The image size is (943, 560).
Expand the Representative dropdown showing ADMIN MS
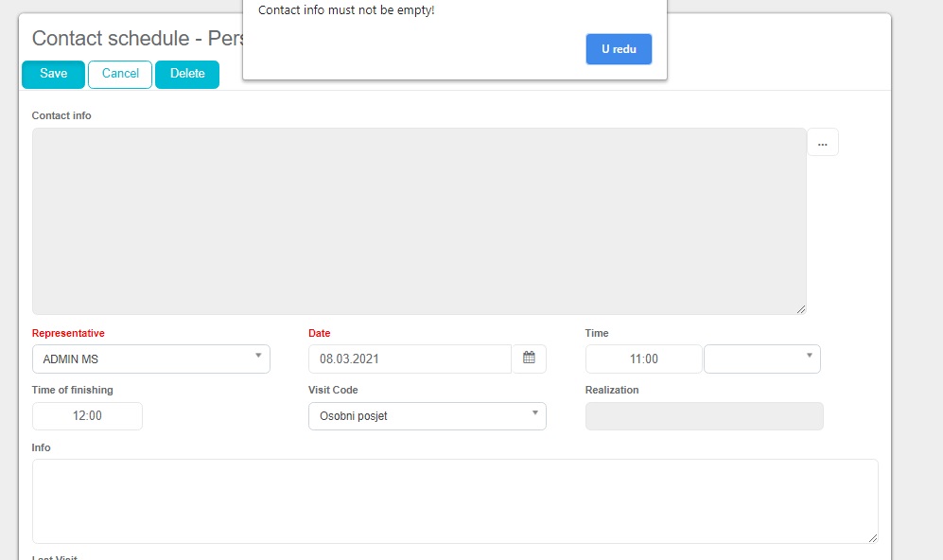coord(151,359)
